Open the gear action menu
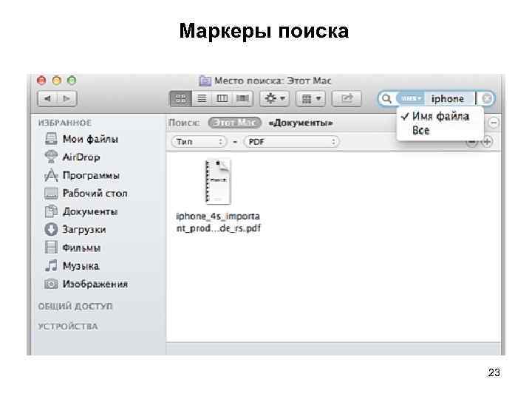The height and width of the screenshot is (399, 532). (x=274, y=99)
